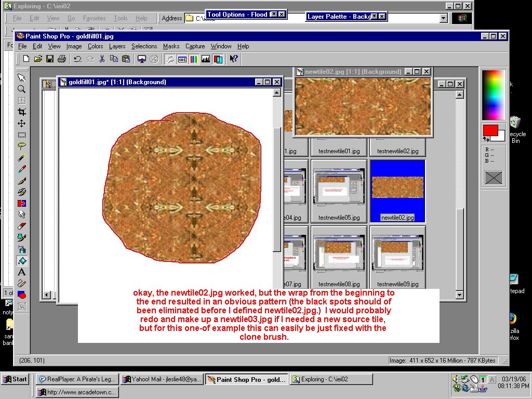This screenshot has height=399, width=532.
Task: Toggle the Tool Palette wrench button
Action: pos(170,59)
